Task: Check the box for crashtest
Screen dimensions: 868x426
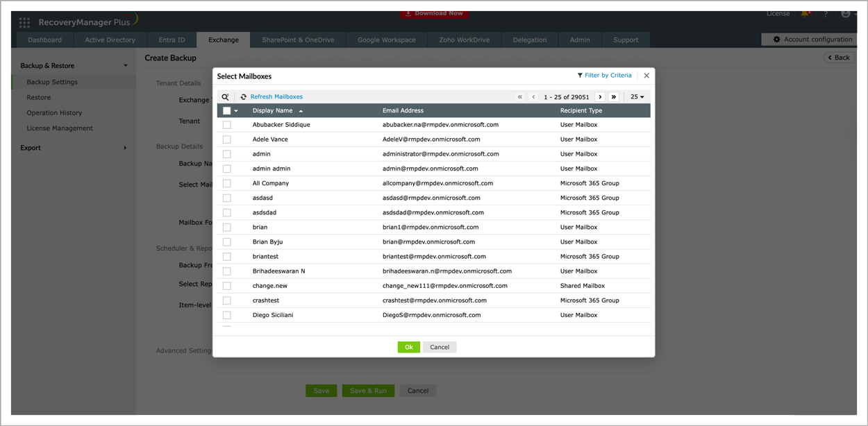Action: (x=226, y=300)
